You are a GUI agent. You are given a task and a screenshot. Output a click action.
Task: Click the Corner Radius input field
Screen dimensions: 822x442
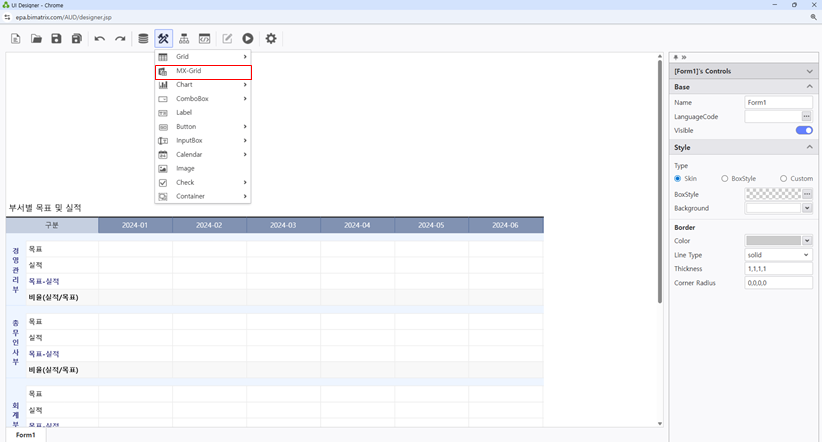[x=778, y=283]
